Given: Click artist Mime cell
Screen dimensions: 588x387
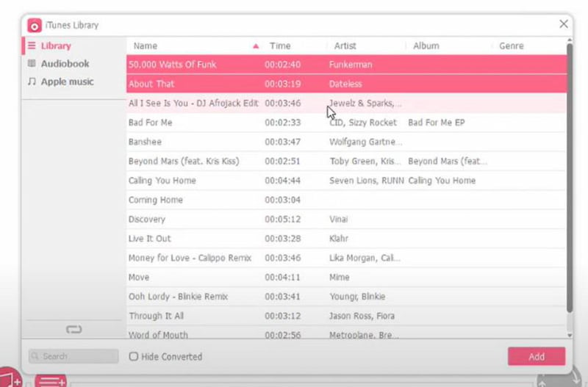Looking at the screenshot, I should (340, 278).
